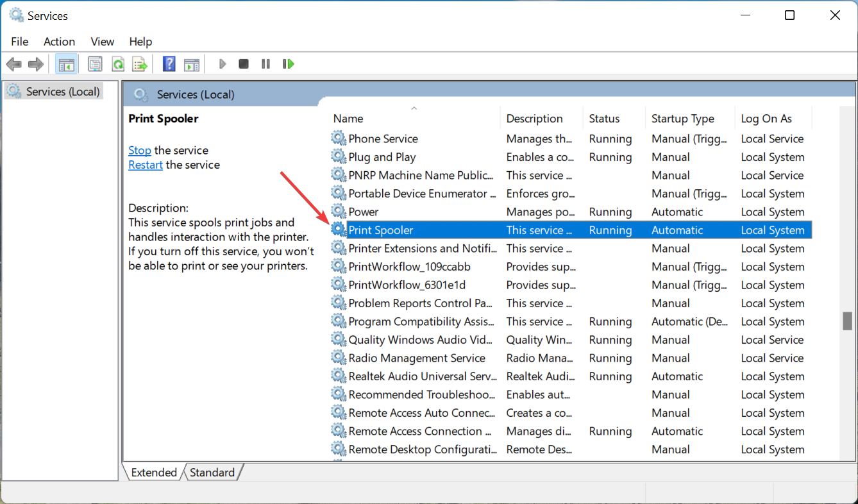Sort by the Startup Type column header
This screenshot has height=504, width=858.
pyautogui.click(x=682, y=119)
